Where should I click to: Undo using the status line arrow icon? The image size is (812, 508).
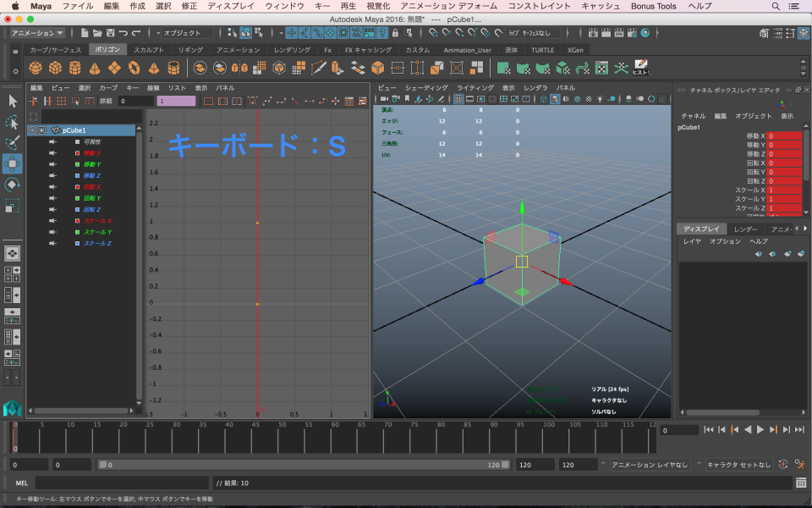(123, 33)
